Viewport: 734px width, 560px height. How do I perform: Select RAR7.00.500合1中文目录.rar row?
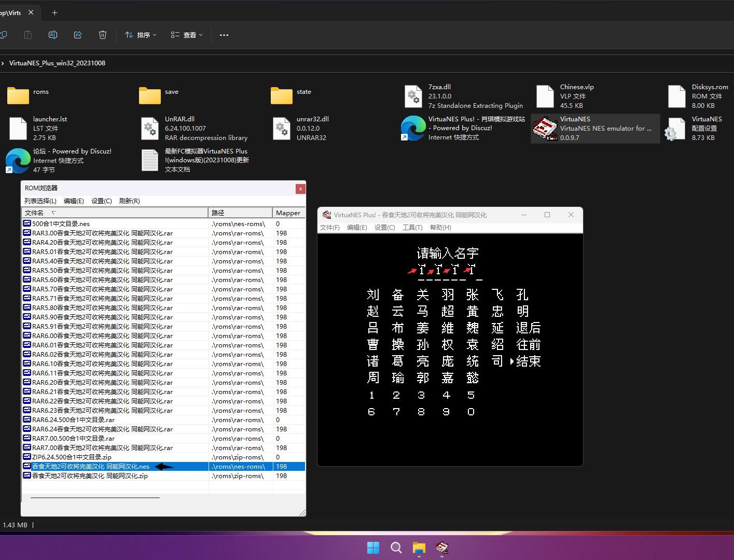(x=163, y=438)
